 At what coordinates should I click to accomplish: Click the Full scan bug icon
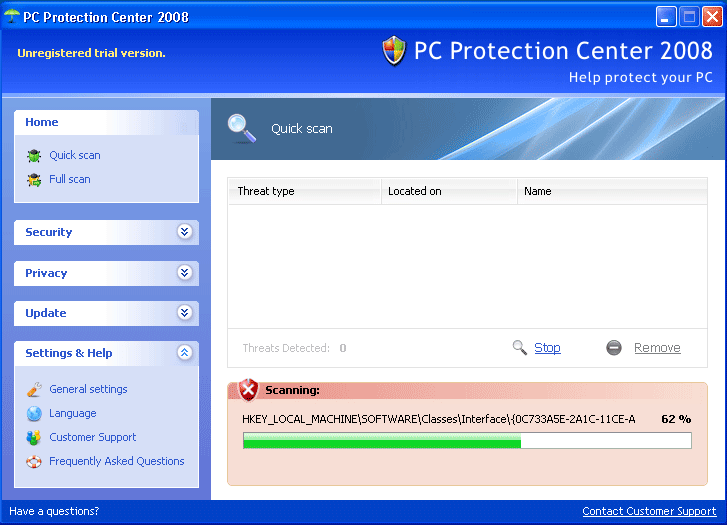[34, 180]
